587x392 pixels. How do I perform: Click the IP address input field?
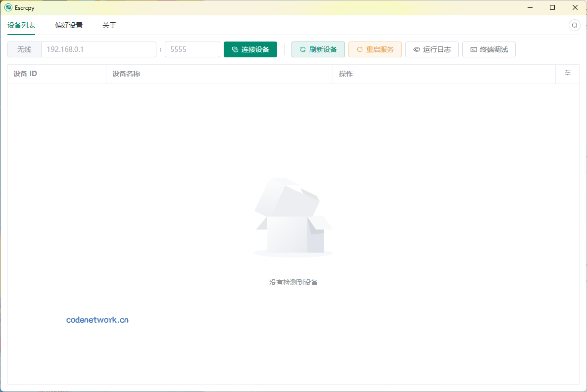point(98,49)
